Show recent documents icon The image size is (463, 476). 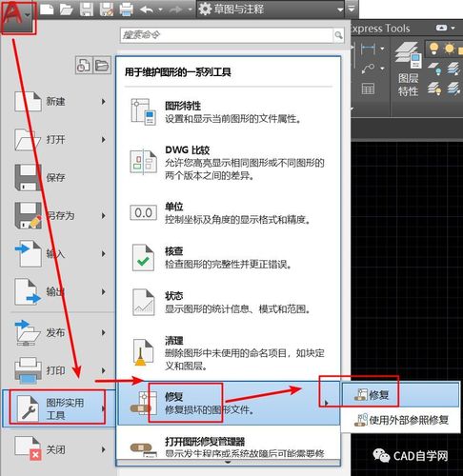click(x=84, y=65)
